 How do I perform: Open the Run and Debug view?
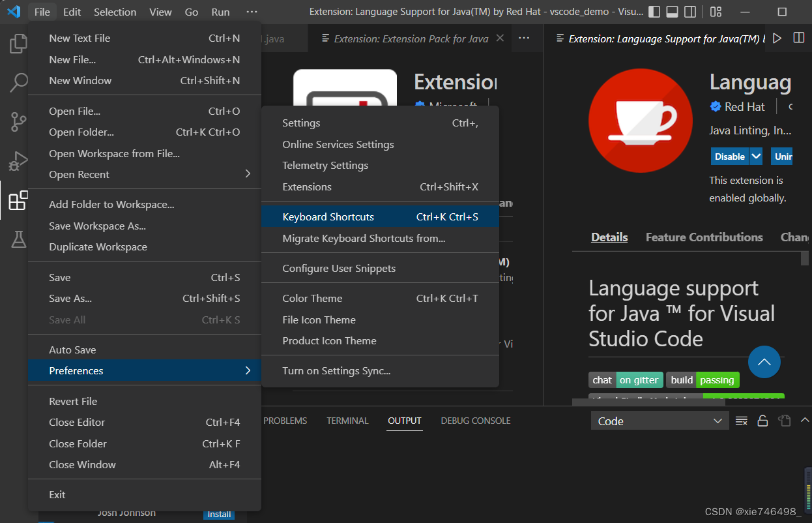18,160
